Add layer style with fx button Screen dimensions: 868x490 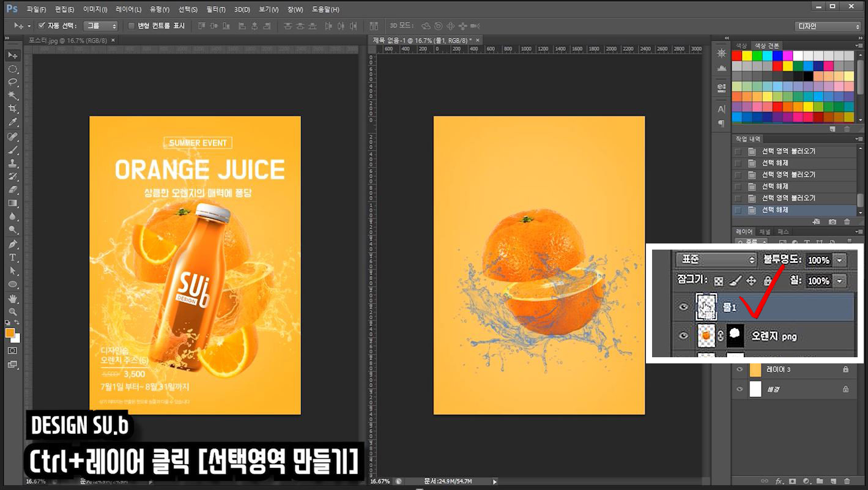pyautogui.click(x=779, y=481)
